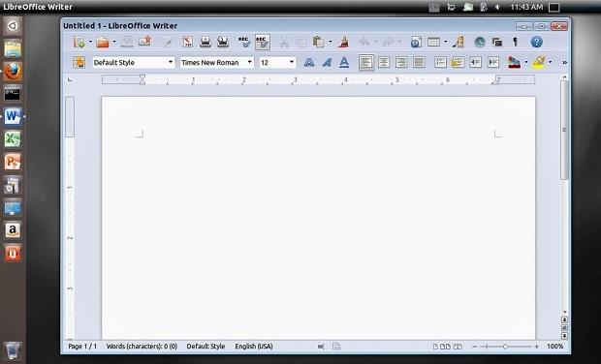Increase paragraph indent
This screenshot has width=601, height=364.
tap(493, 62)
